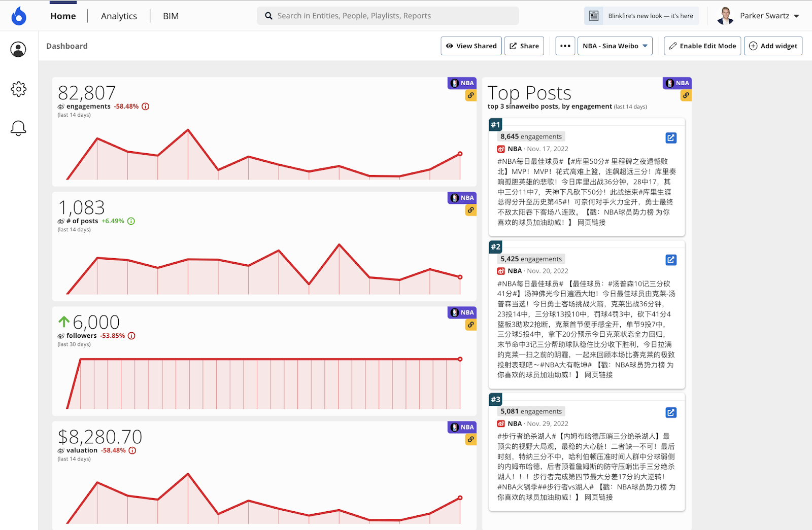Click the Weibo icon on the Nov. 17 post
812x530 pixels.
coord(501,149)
